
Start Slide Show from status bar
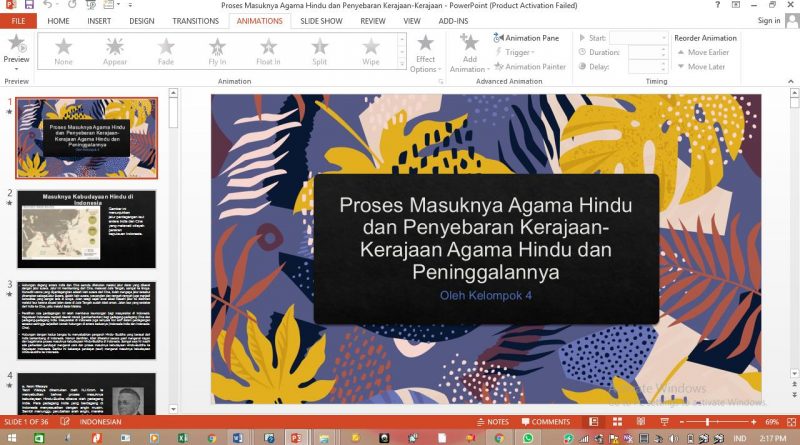point(664,422)
